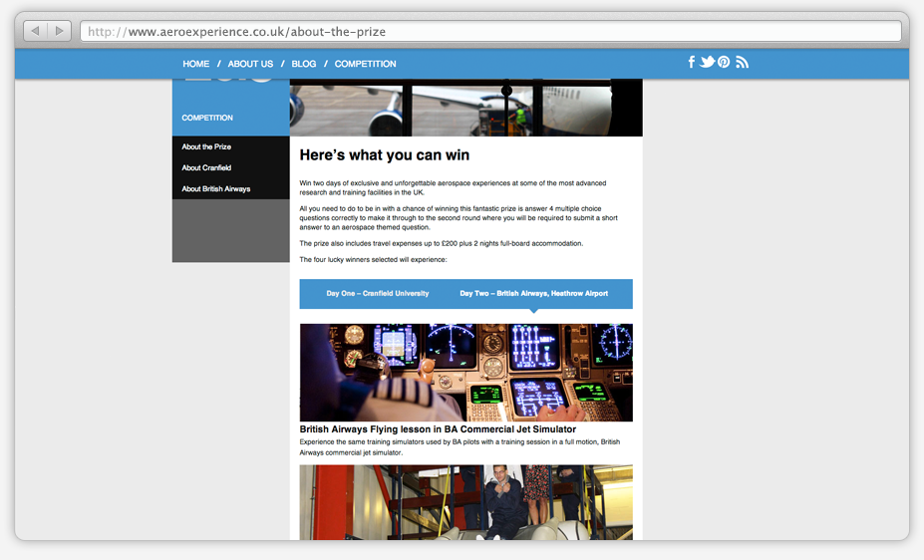Image resolution: width=924 pixels, height=560 pixels.
Task: Click the browser back arrow button
Action: 35,31
